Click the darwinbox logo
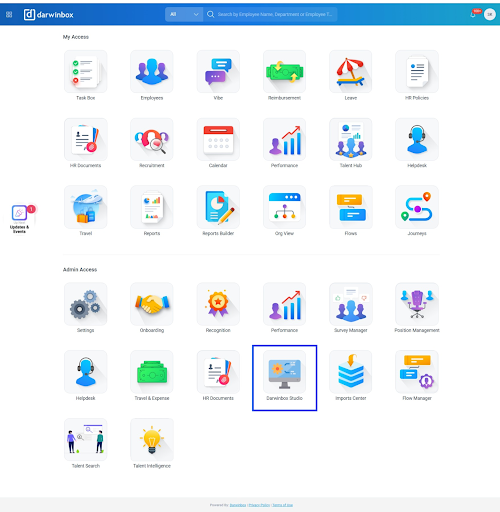 [x=48, y=14]
